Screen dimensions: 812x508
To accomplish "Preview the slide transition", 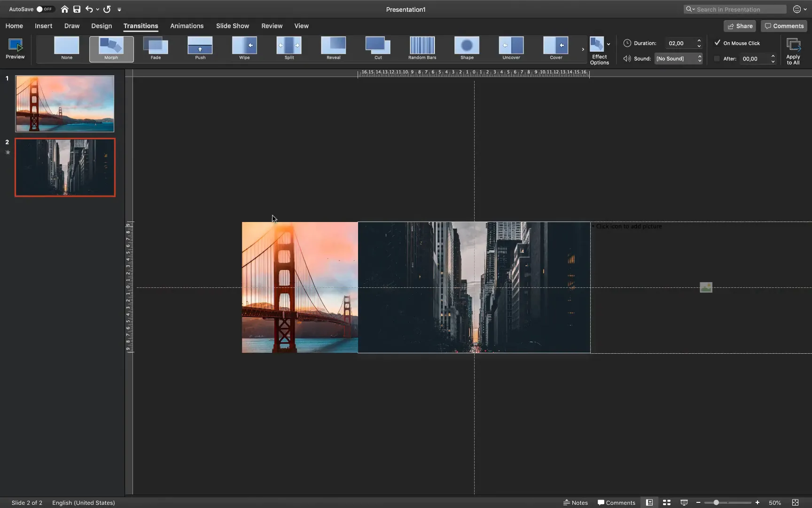I will click(15, 49).
